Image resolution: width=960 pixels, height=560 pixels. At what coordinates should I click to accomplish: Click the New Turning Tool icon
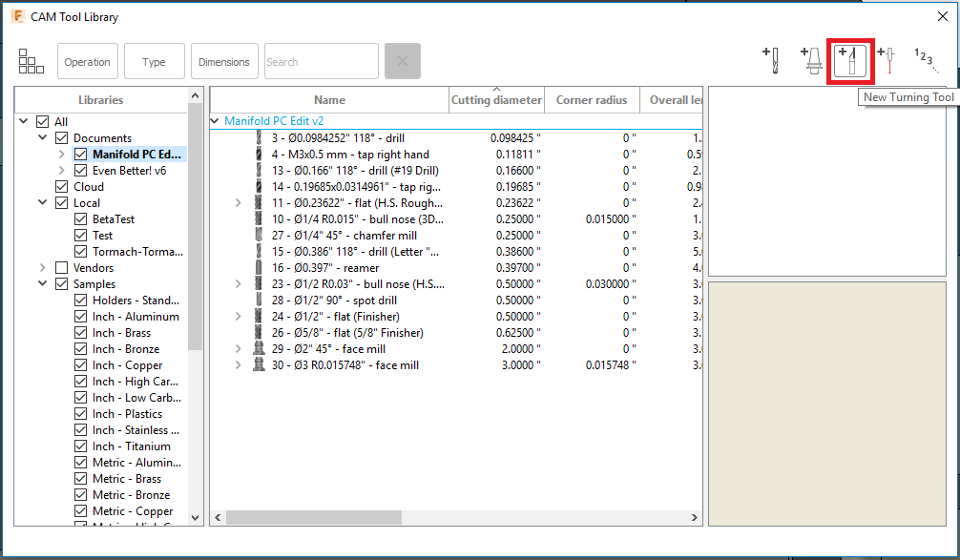(850, 61)
